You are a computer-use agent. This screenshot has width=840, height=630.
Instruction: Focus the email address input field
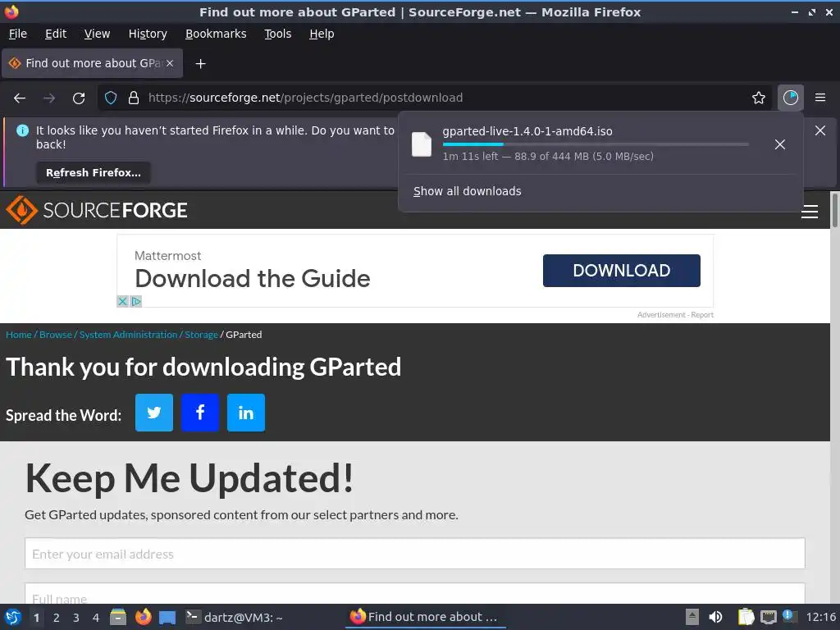point(414,554)
